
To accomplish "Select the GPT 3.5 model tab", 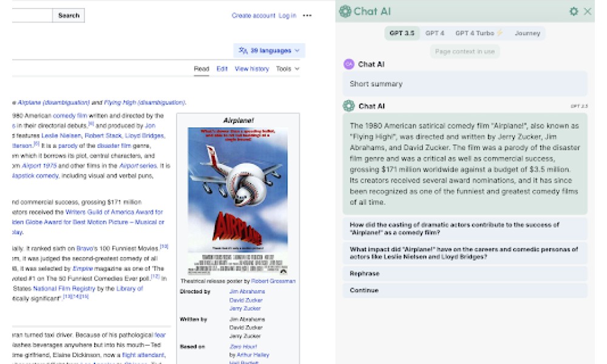I will 402,33.
